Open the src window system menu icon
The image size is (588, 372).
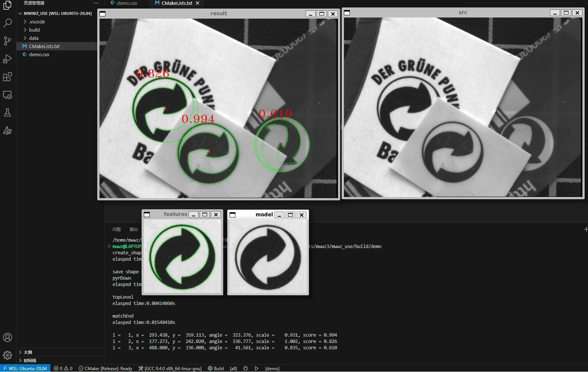[x=347, y=13]
